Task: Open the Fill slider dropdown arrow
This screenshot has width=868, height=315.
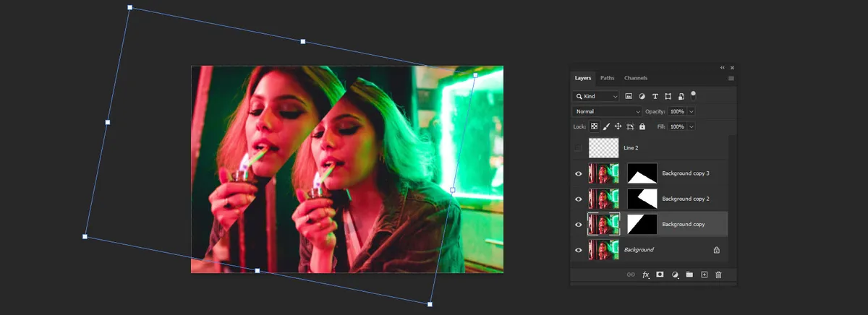Action: 692,126
